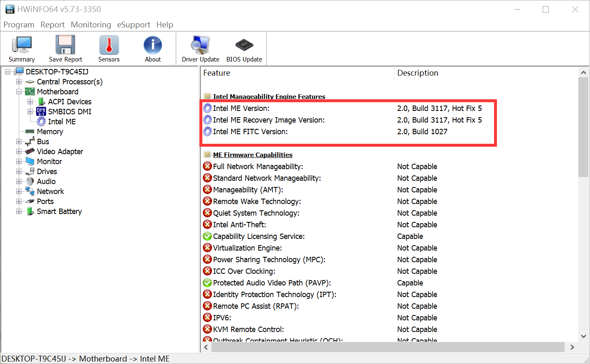This screenshot has width=590, height=364.
Task: Open the Program menu
Action: [x=19, y=25]
